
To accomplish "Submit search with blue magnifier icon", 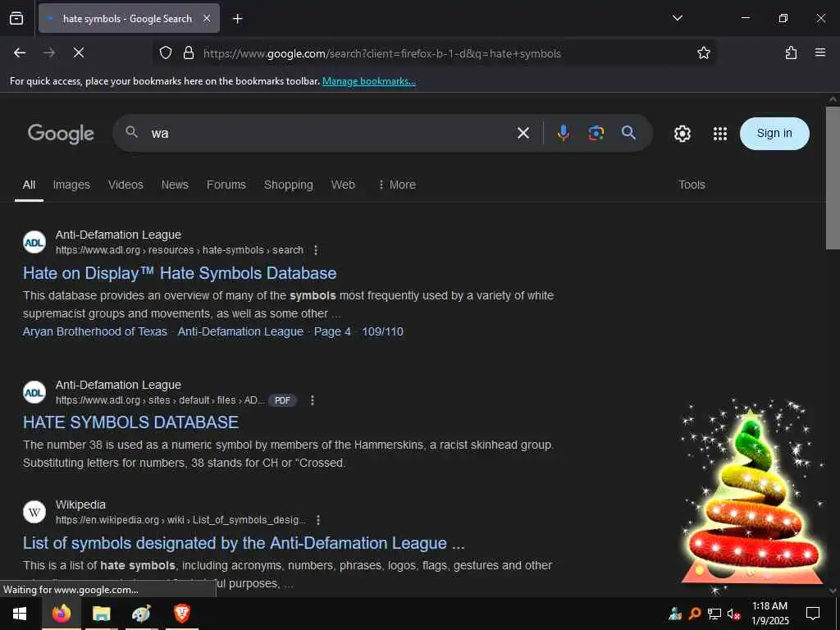I will (x=628, y=133).
